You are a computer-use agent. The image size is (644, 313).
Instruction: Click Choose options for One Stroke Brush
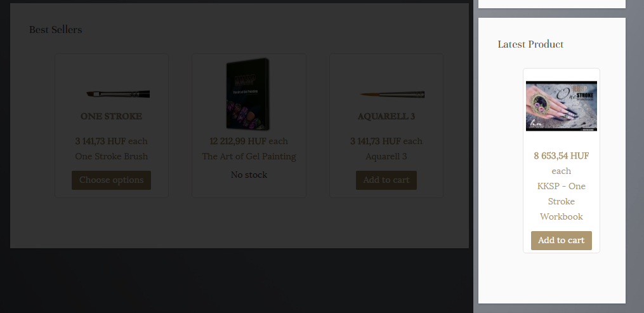point(111,180)
